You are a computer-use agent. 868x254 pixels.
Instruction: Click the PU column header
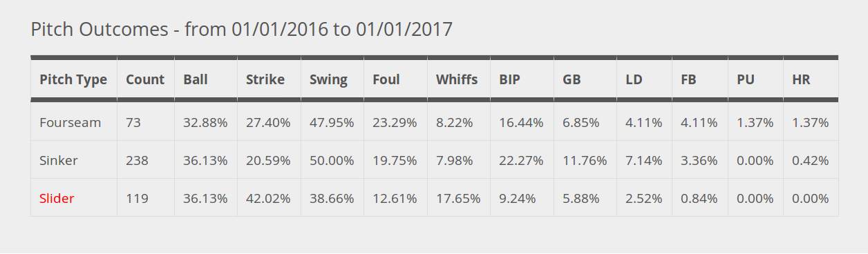pyautogui.click(x=746, y=79)
